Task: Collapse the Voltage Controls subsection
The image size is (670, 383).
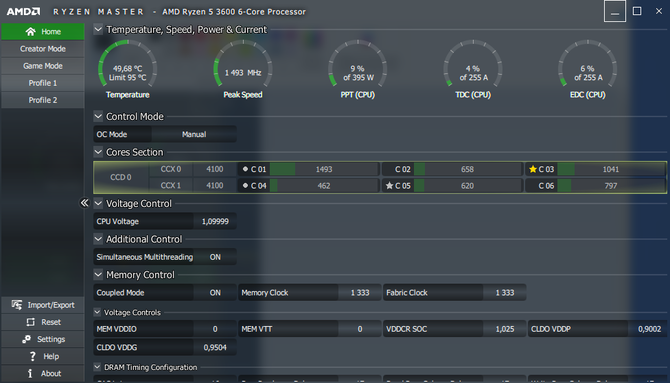Action: [x=97, y=312]
